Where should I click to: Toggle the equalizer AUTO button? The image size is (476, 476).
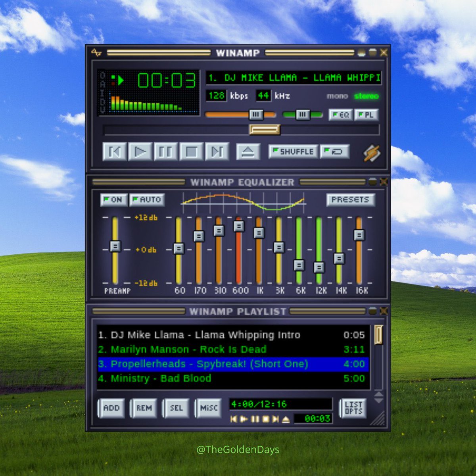[x=147, y=200]
